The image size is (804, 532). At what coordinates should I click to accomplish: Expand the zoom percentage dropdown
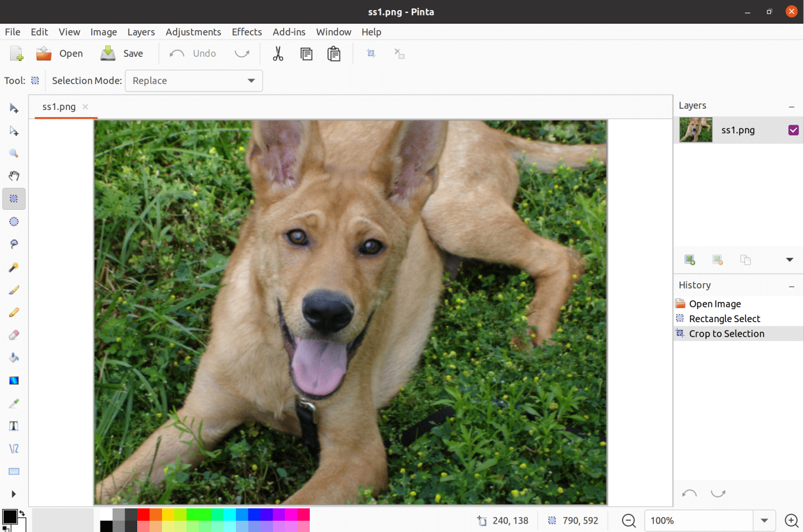[764, 521]
